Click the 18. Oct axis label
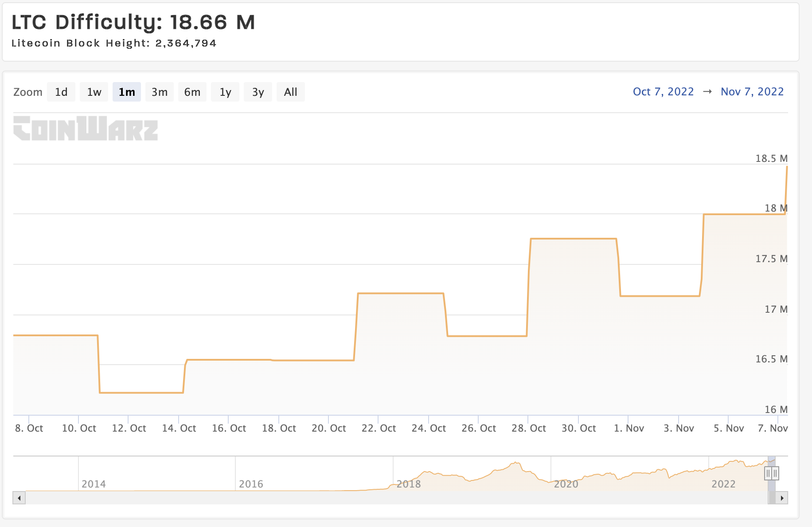This screenshot has height=527, width=812. click(279, 428)
